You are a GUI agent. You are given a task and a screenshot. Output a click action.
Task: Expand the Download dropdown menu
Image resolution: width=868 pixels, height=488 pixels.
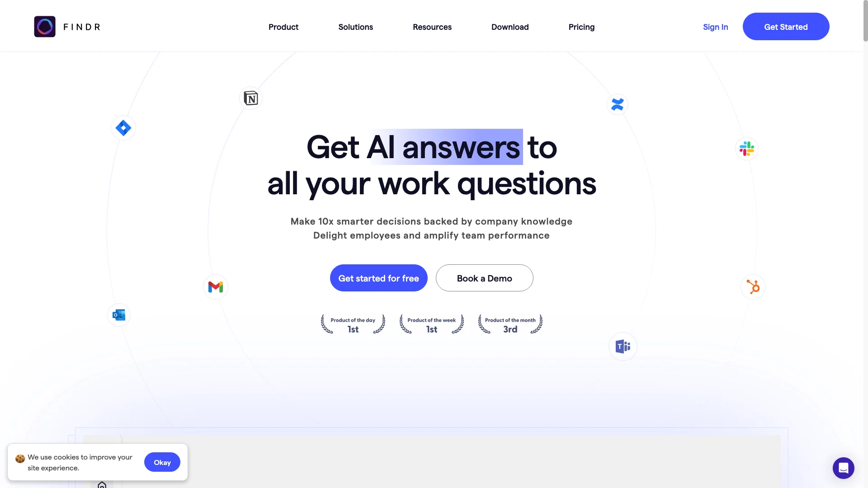(x=509, y=26)
